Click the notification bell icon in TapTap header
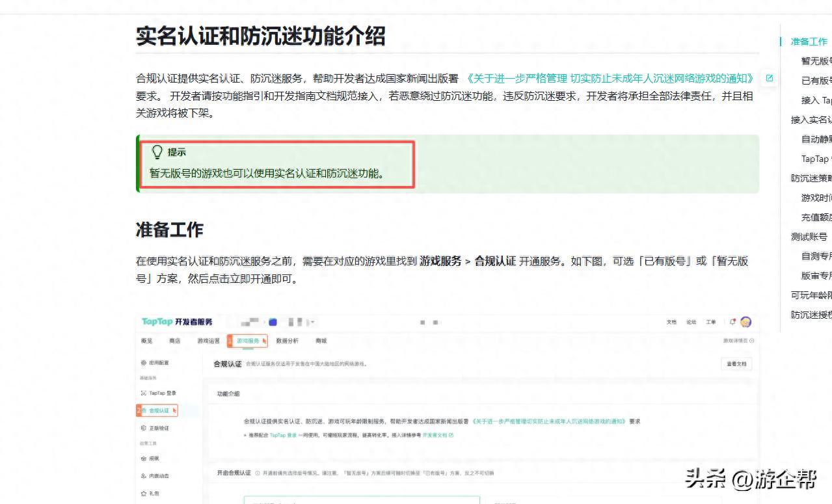The height and width of the screenshot is (504, 832). (x=732, y=322)
